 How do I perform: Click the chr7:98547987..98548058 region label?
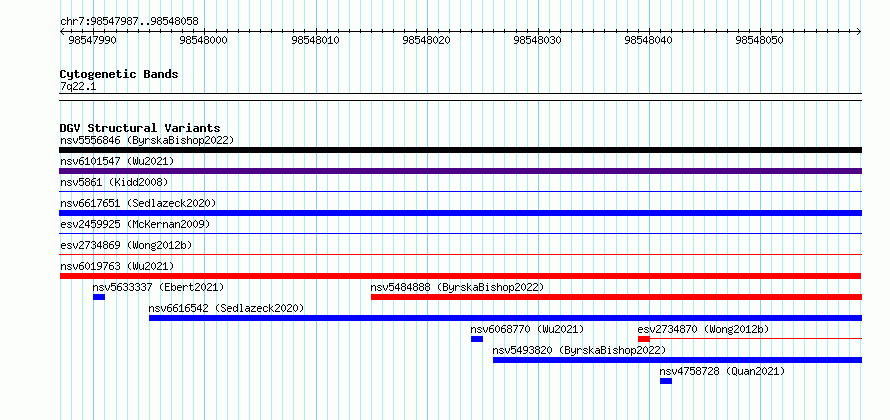click(129, 22)
